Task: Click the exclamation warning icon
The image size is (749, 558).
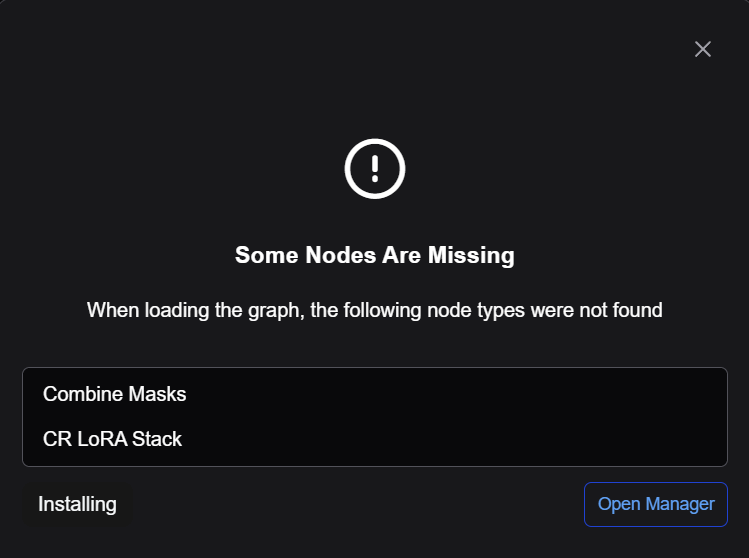Action: (x=375, y=169)
